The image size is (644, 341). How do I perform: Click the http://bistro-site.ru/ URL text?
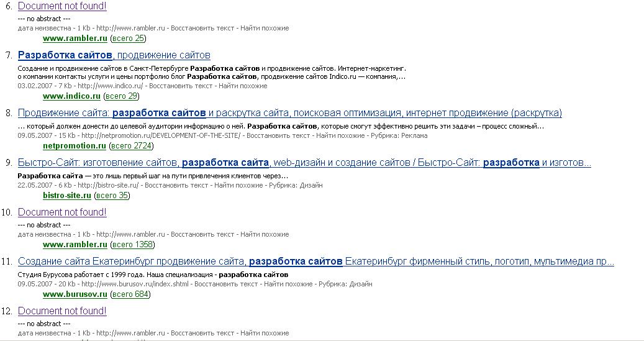(x=108, y=185)
